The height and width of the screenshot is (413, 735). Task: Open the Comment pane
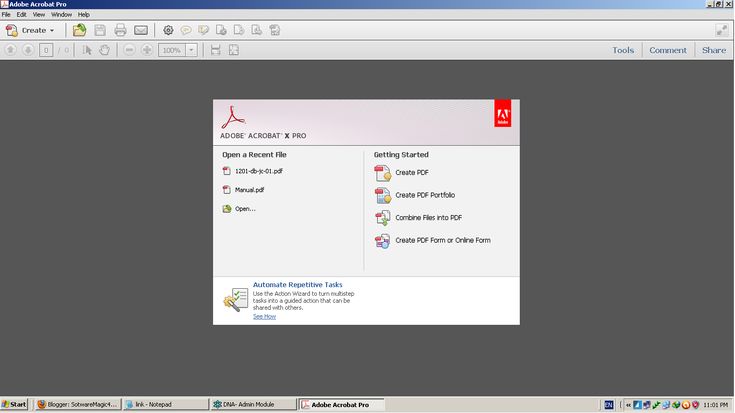pos(668,50)
